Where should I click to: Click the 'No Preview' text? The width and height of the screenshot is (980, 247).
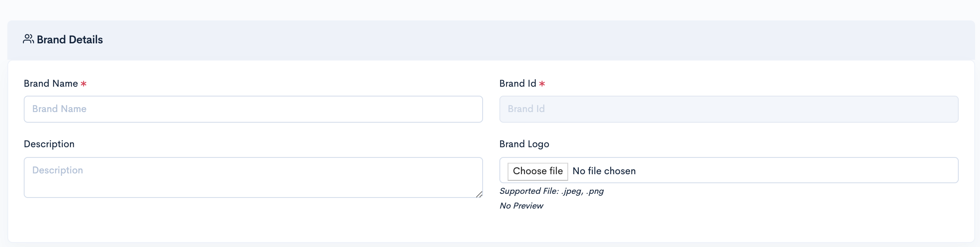click(x=521, y=206)
